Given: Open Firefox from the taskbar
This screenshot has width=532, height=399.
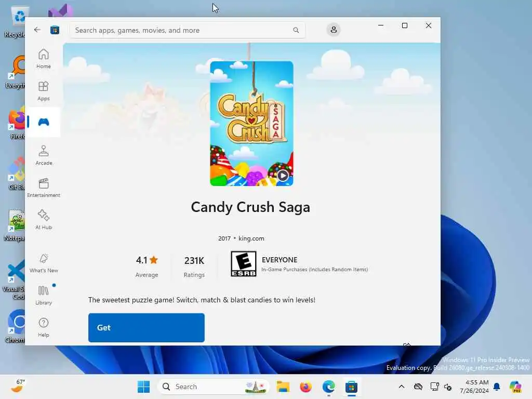Looking at the screenshot, I should [305, 387].
